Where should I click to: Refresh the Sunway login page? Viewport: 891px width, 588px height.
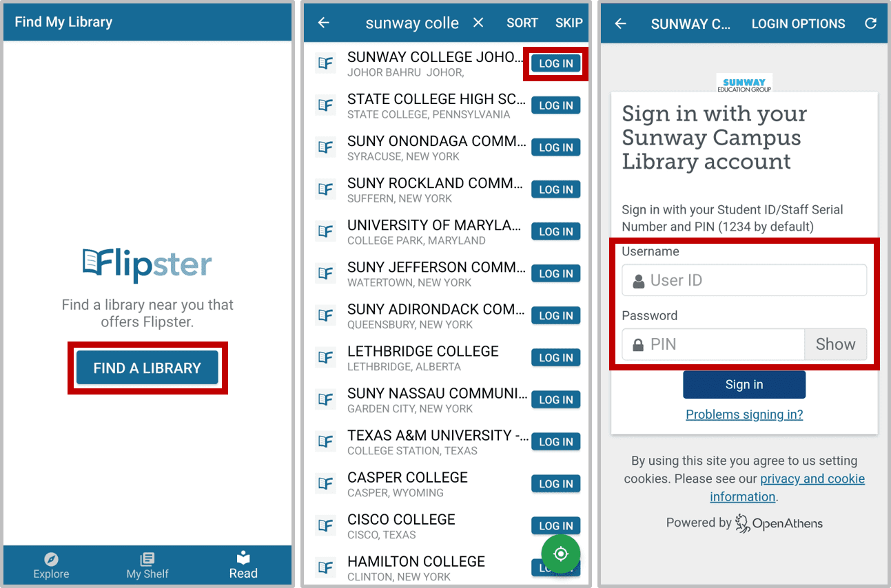[870, 23]
